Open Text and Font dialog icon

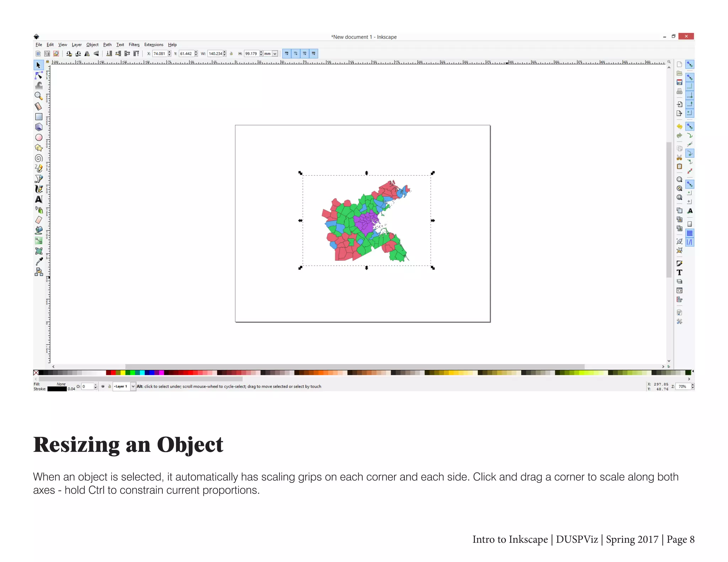(679, 272)
